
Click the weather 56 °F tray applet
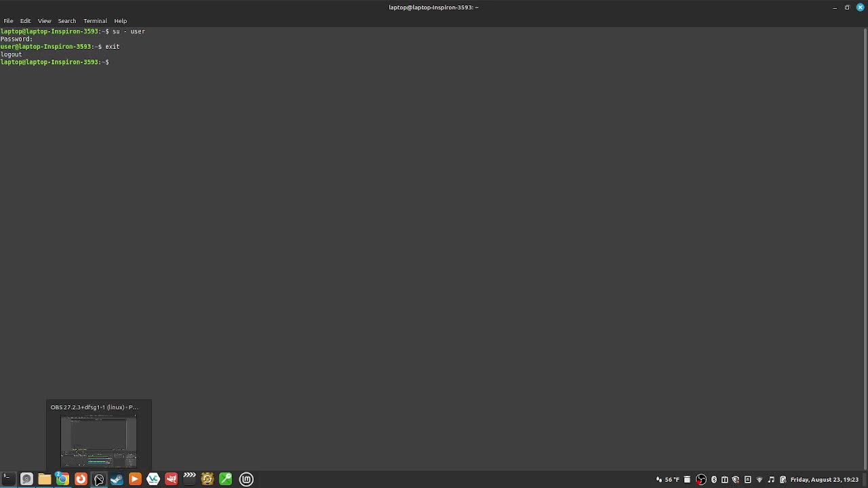click(667, 480)
